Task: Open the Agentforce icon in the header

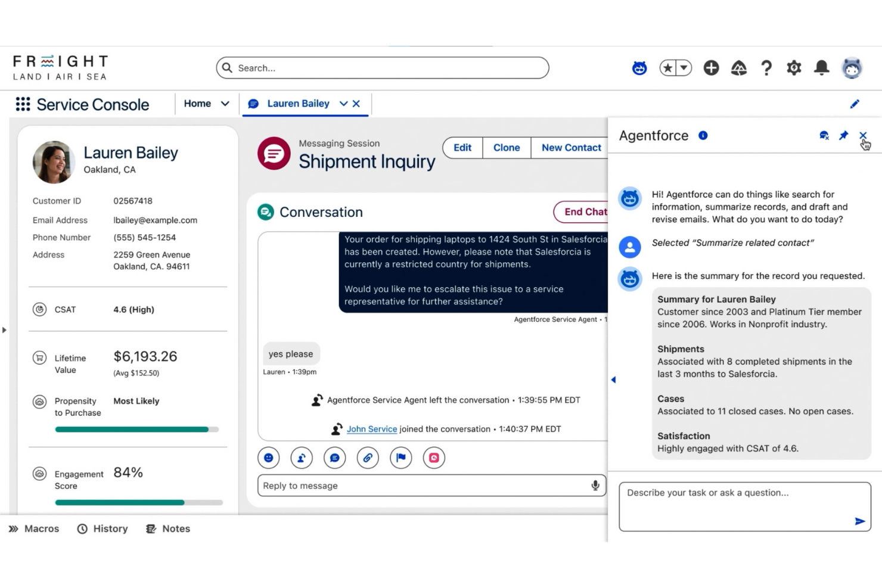Action: tap(639, 68)
